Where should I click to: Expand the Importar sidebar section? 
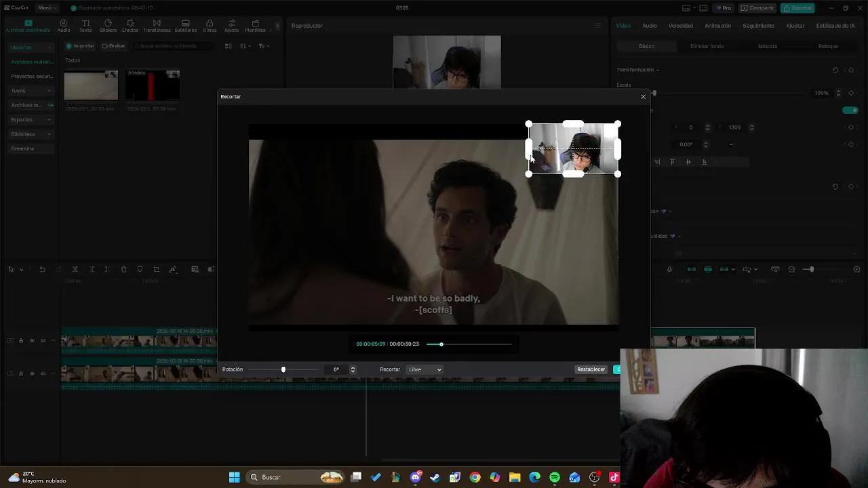(x=31, y=47)
